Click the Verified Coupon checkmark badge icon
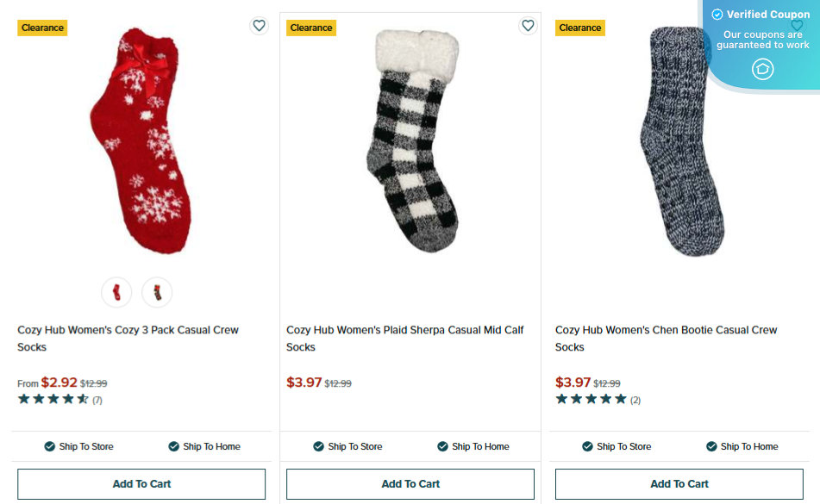This screenshot has height=504, width=820. pyautogui.click(x=717, y=15)
